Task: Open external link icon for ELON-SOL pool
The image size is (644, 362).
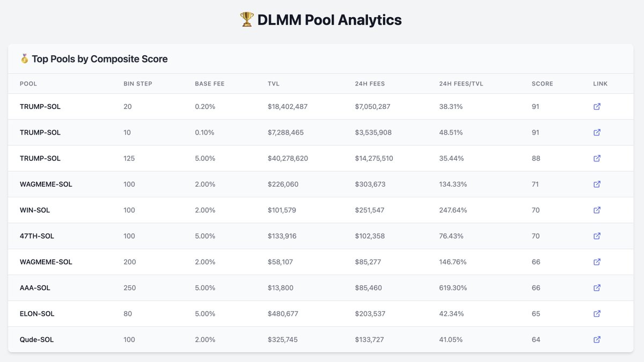Action: pos(597,314)
